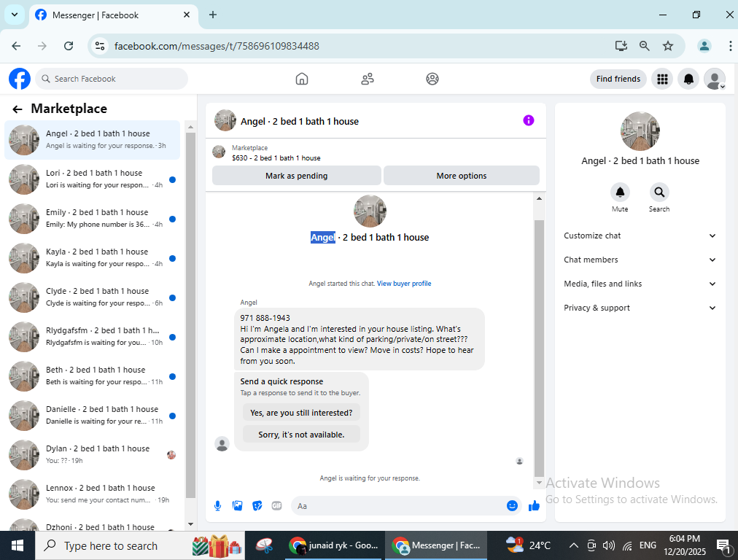Send quick response 'Sorry, it's not available.'
Viewport: 738px width, 560px height.
[301, 435]
